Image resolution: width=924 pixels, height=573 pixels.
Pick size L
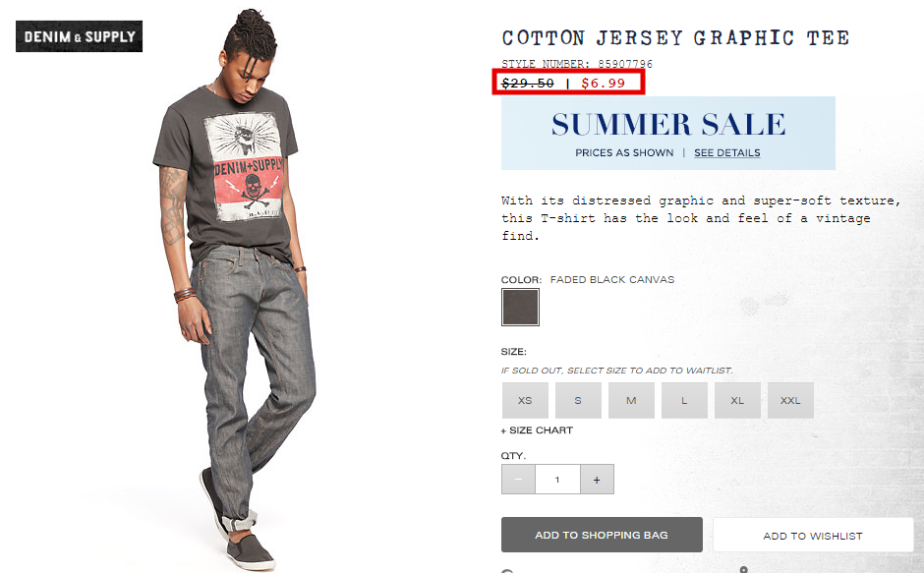[x=684, y=400]
